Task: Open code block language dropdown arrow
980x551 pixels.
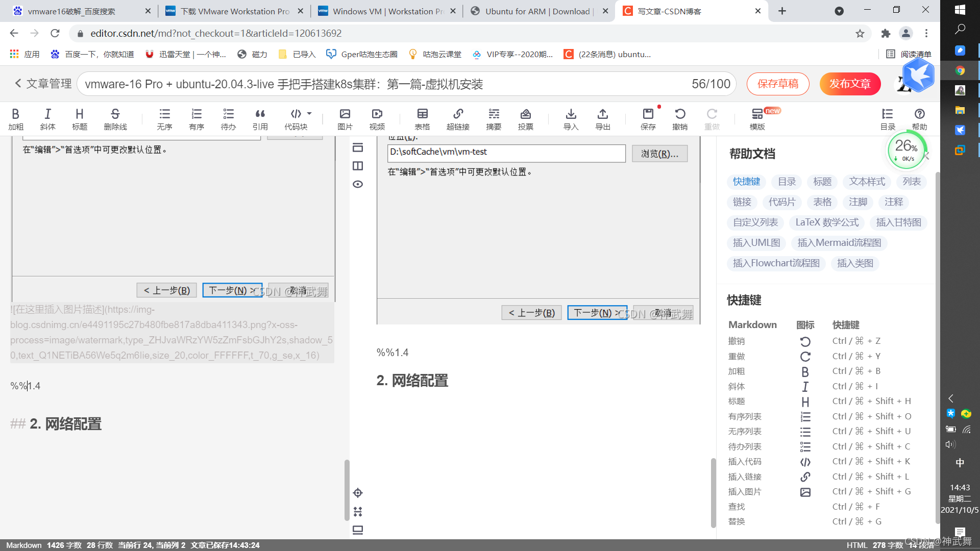Action: pos(309,114)
